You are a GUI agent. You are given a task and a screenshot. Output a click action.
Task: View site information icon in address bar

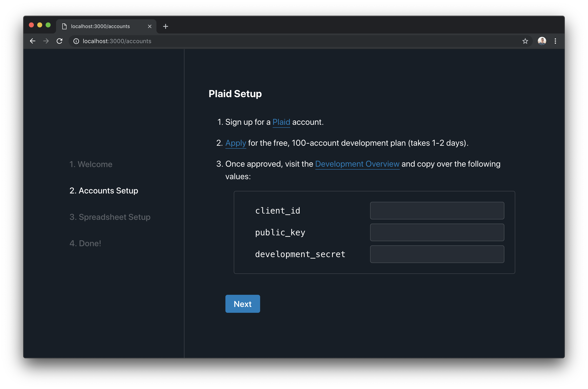tap(76, 41)
